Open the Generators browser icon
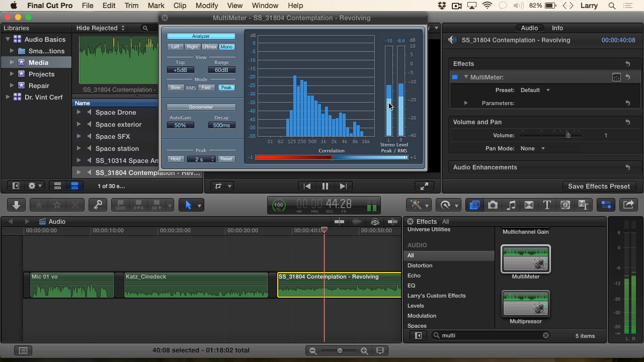Screen dimensions: 644x362 565,205
